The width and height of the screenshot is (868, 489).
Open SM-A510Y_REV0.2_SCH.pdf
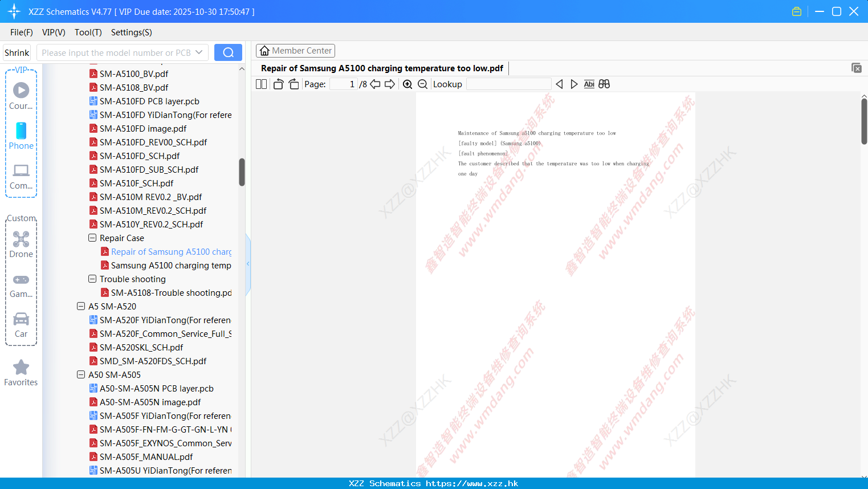coord(146,224)
